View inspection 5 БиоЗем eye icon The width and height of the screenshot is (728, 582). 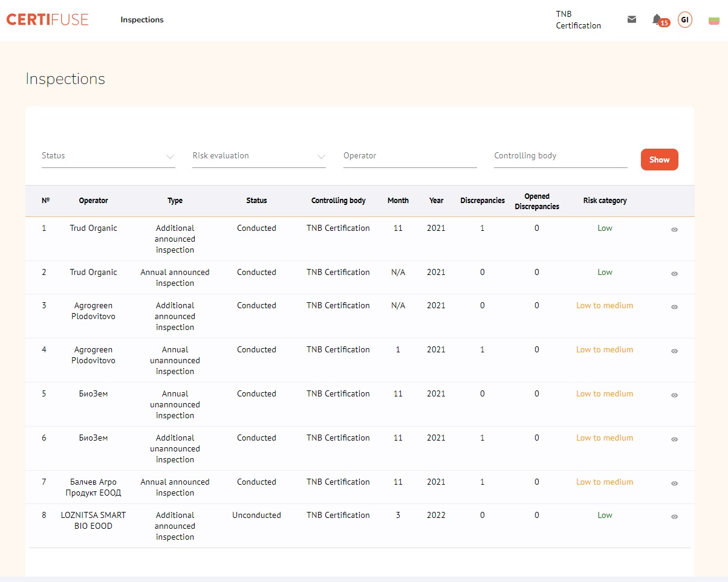(674, 395)
